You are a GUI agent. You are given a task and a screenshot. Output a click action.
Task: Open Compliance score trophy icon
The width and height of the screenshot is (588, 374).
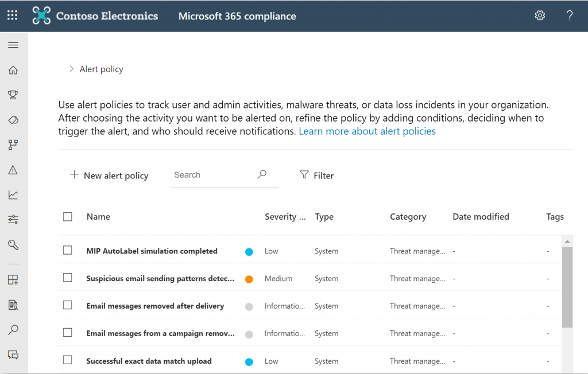(x=13, y=95)
